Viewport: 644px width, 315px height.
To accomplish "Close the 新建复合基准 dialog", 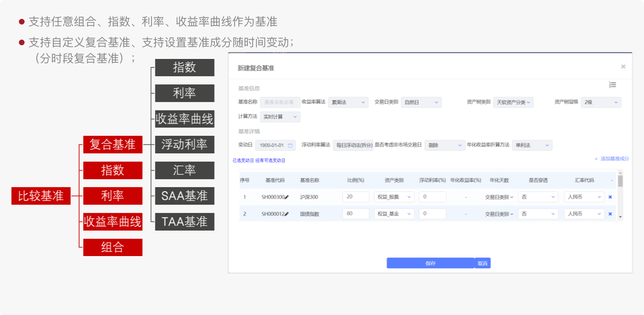I will click(x=623, y=67).
